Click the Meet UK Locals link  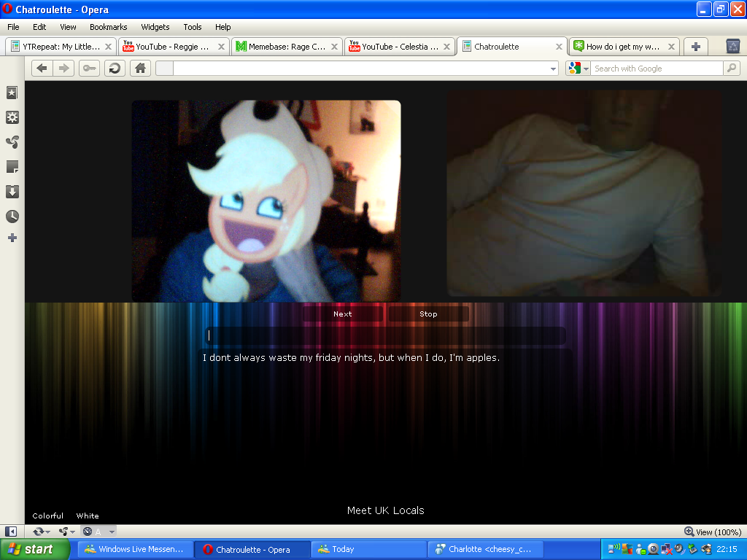point(385,510)
